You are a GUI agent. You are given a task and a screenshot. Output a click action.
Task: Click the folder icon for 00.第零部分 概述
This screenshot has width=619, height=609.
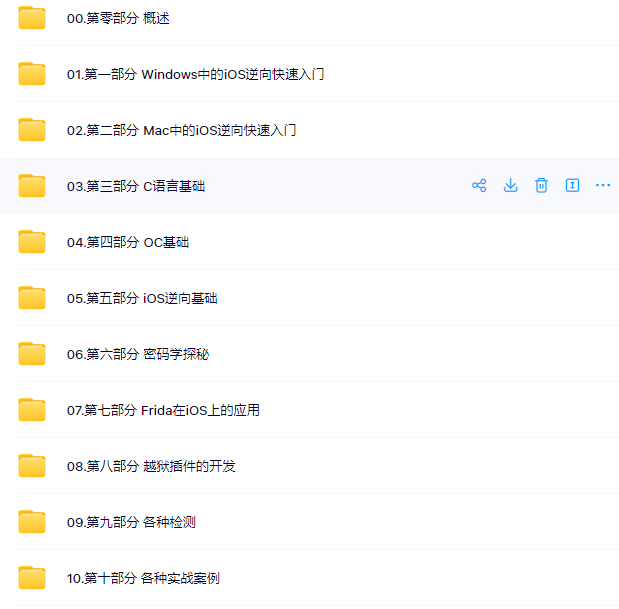[32, 18]
